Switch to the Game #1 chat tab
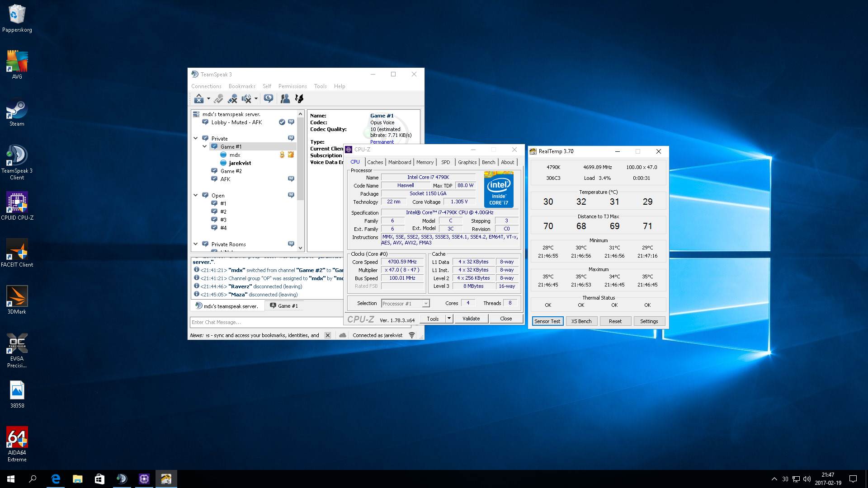The image size is (868, 488). click(284, 306)
